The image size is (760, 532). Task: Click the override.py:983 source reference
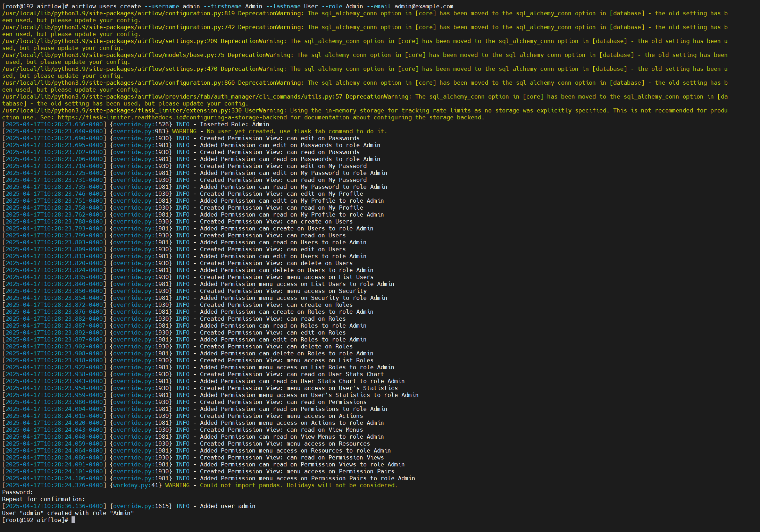coord(139,131)
